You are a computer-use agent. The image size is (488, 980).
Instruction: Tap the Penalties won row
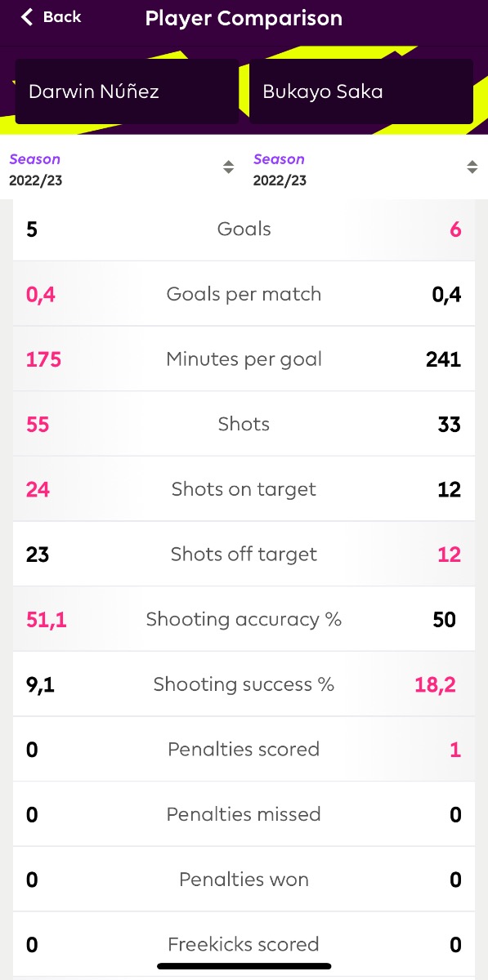pos(244,880)
